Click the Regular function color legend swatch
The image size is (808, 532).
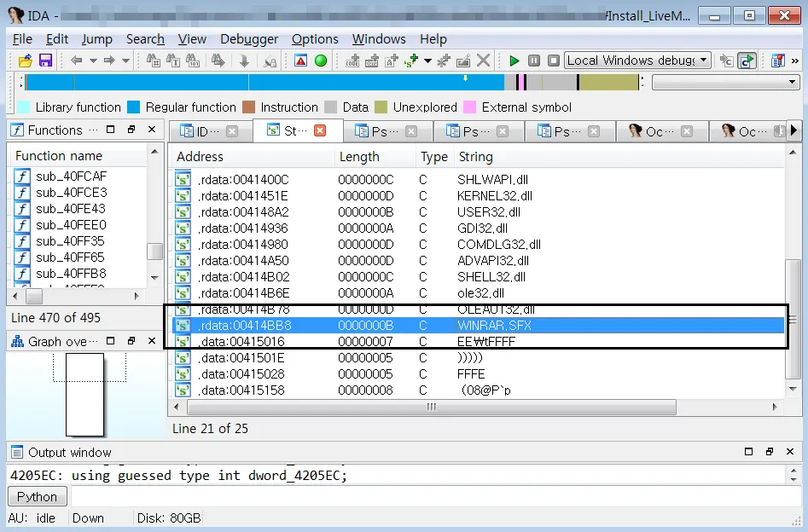[x=133, y=107]
